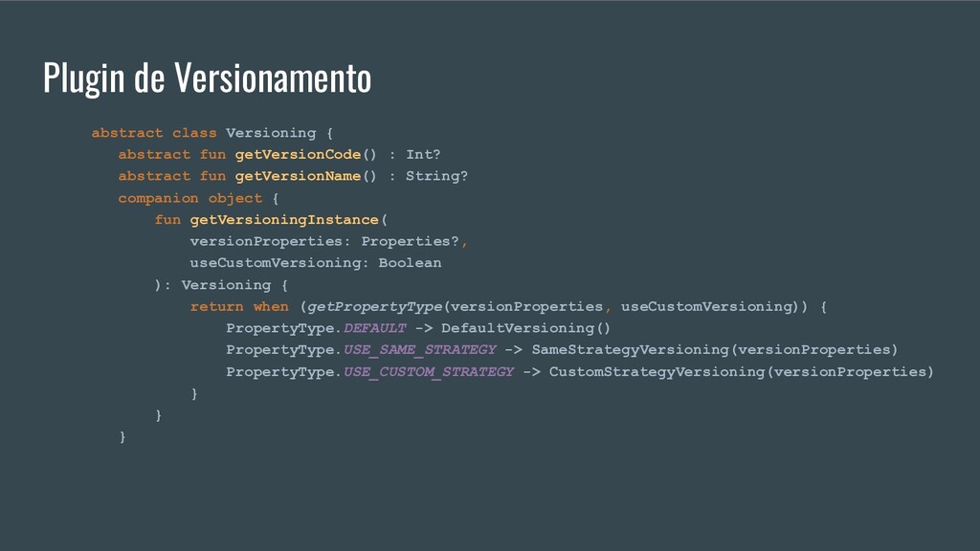Click the USE_CUSTOM_STRATEGY enum constant
Screen dimensions: 980x551
(x=429, y=372)
